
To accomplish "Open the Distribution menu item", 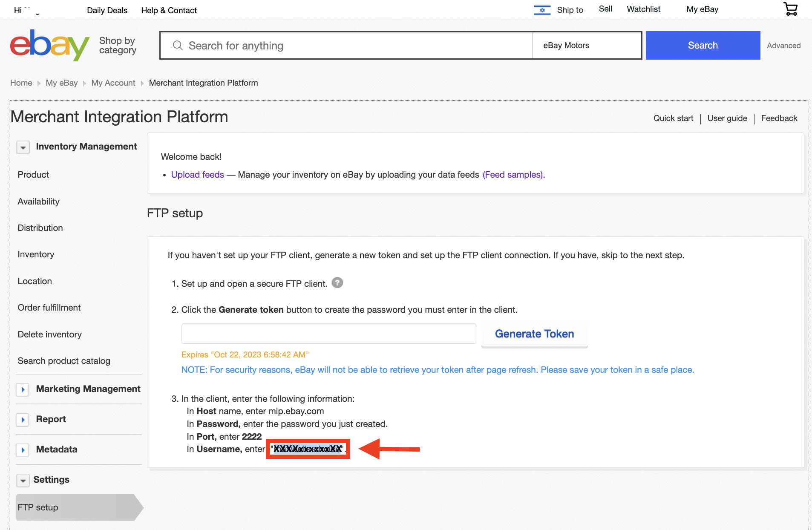I will (40, 228).
